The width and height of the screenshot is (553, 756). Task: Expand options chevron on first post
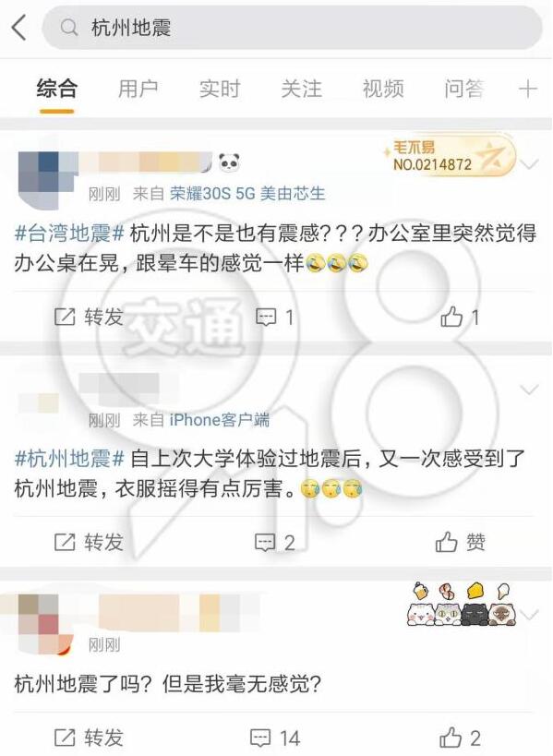[x=530, y=164]
